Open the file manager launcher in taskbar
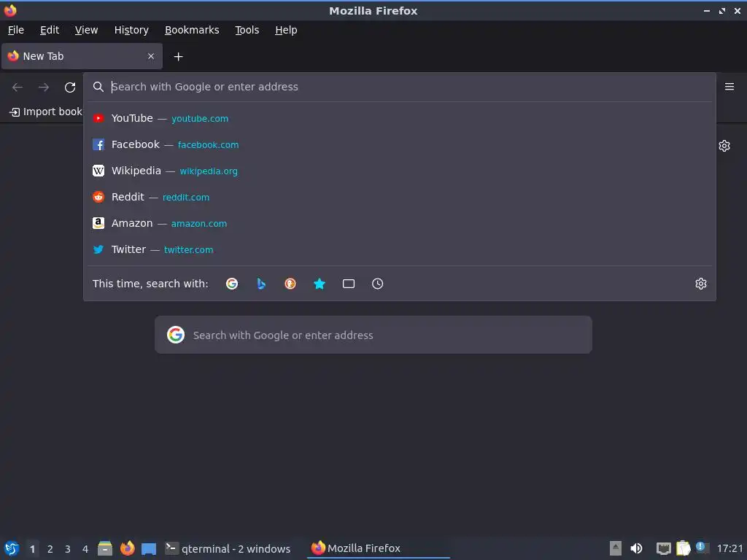The image size is (747, 560). point(105,548)
